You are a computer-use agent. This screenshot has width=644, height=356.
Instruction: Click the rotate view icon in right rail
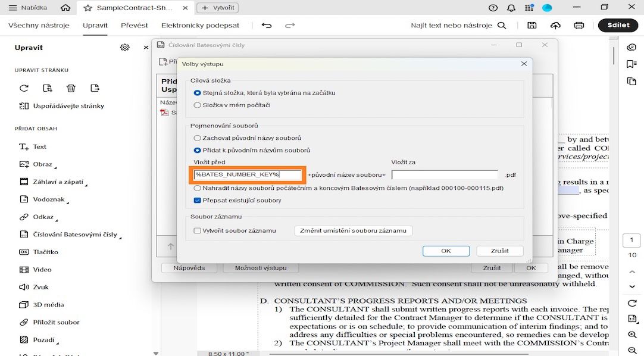click(x=632, y=303)
